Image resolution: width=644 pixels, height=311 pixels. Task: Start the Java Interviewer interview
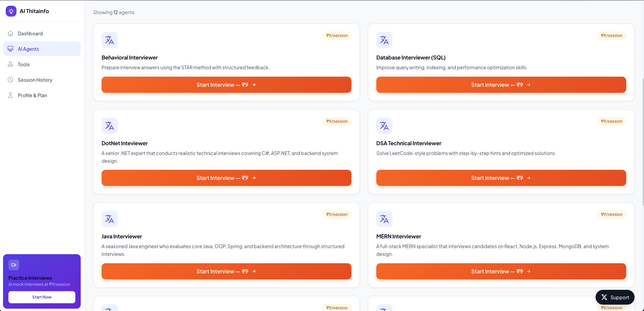(226, 271)
